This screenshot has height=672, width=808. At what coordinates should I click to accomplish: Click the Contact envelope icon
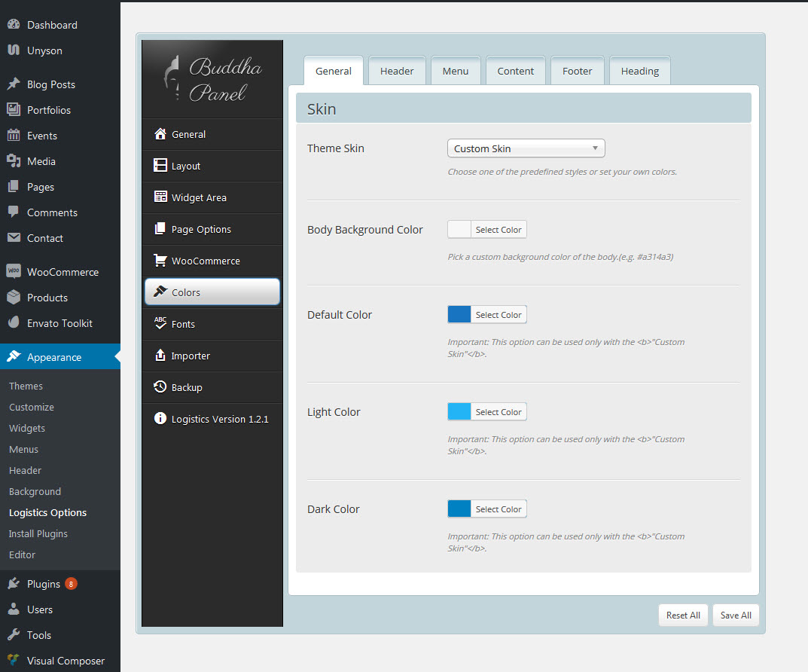[x=14, y=237]
